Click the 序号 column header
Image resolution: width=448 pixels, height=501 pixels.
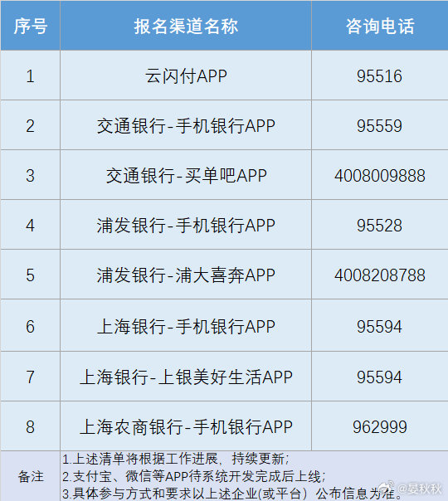click(x=31, y=26)
